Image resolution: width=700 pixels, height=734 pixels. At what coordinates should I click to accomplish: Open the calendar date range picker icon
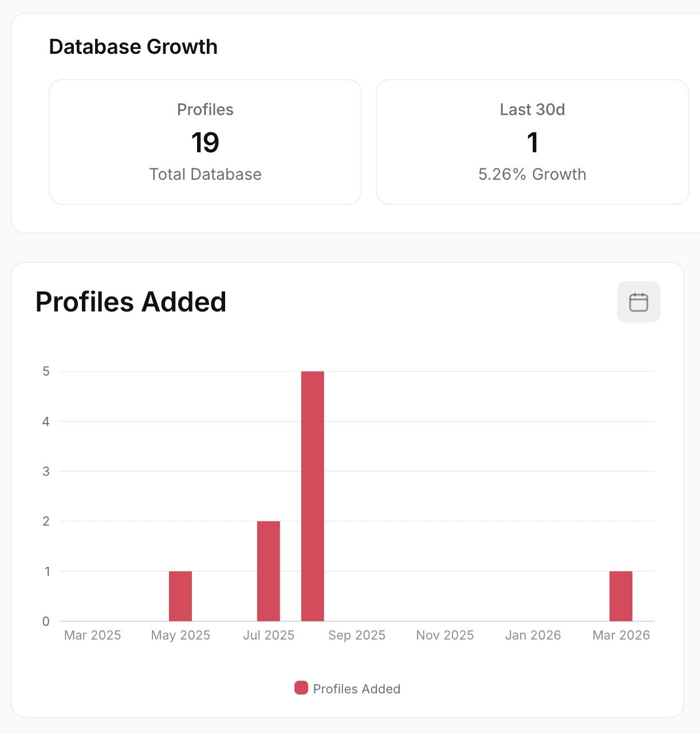point(638,302)
